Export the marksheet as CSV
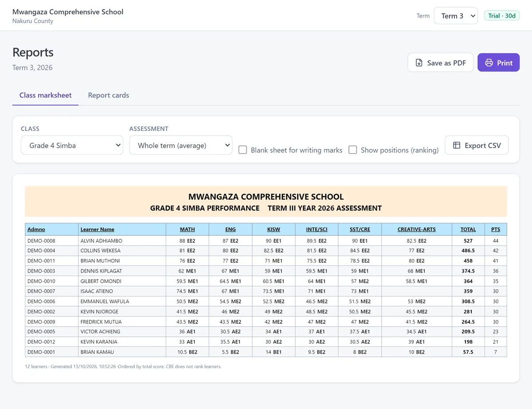 point(477,145)
